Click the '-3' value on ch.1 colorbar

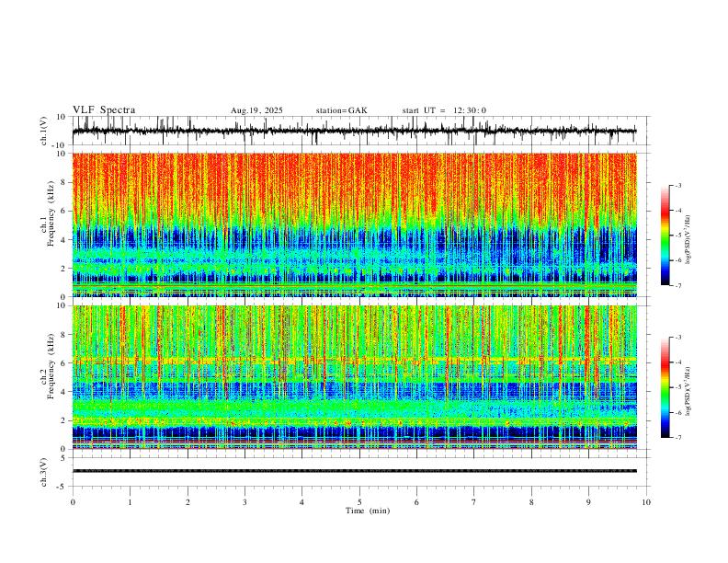(x=677, y=185)
